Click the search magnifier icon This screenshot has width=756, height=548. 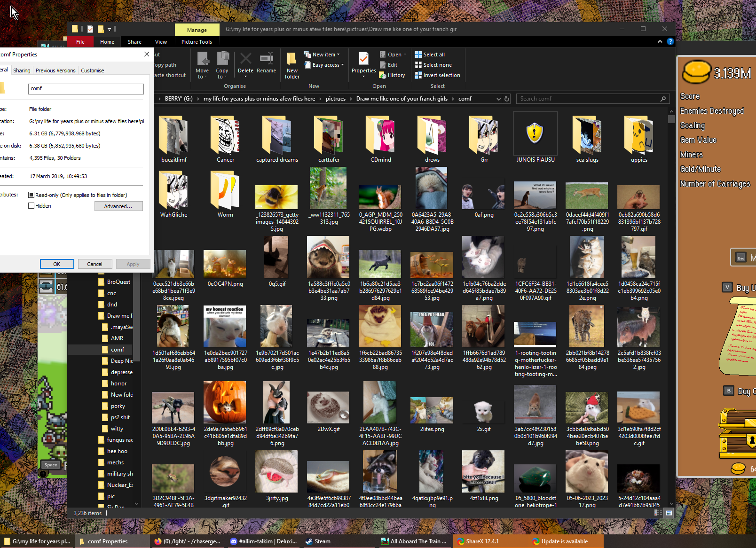(x=663, y=99)
